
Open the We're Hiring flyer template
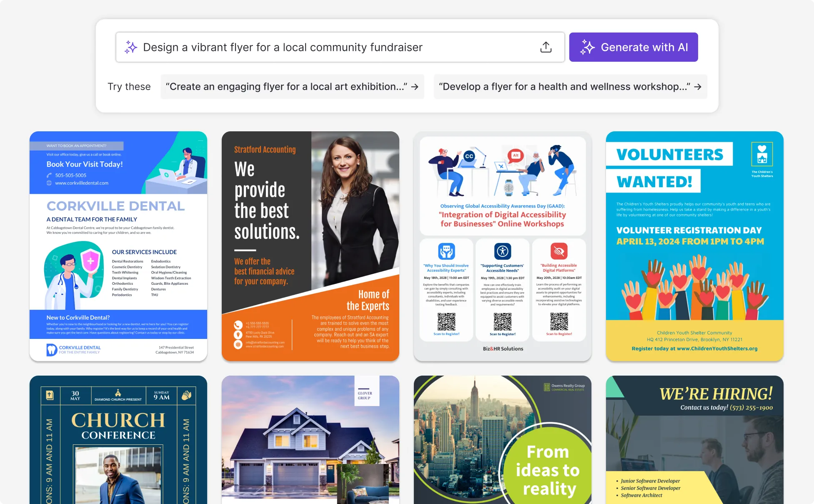(x=694, y=440)
